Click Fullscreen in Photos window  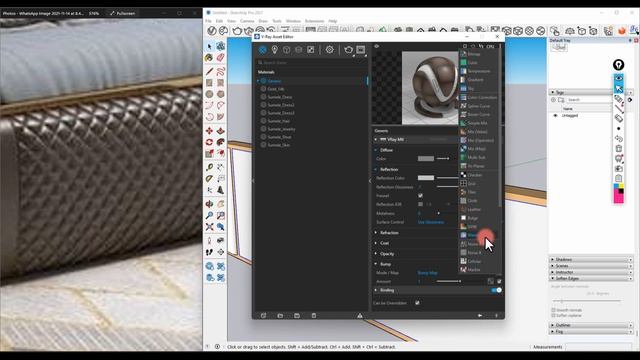point(122,13)
